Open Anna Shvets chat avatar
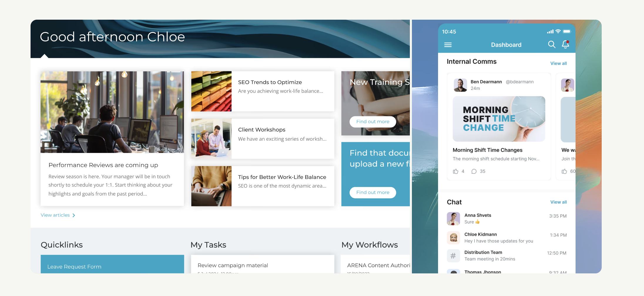644x296 pixels. click(453, 218)
